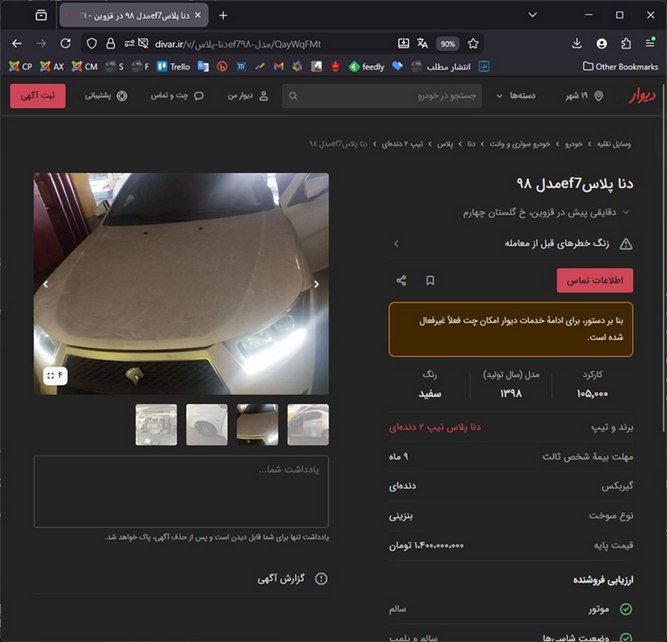Click the post ad (ثبت آگهی) button
The image size is (667, 642).
pyautogui.click(x=38, y=96)
